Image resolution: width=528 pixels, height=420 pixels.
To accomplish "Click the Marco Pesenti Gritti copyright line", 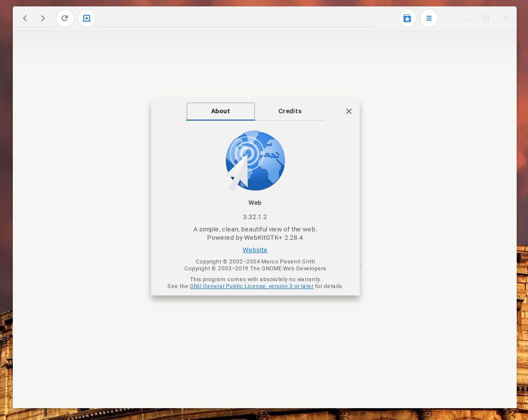I will tap(255, 262).
